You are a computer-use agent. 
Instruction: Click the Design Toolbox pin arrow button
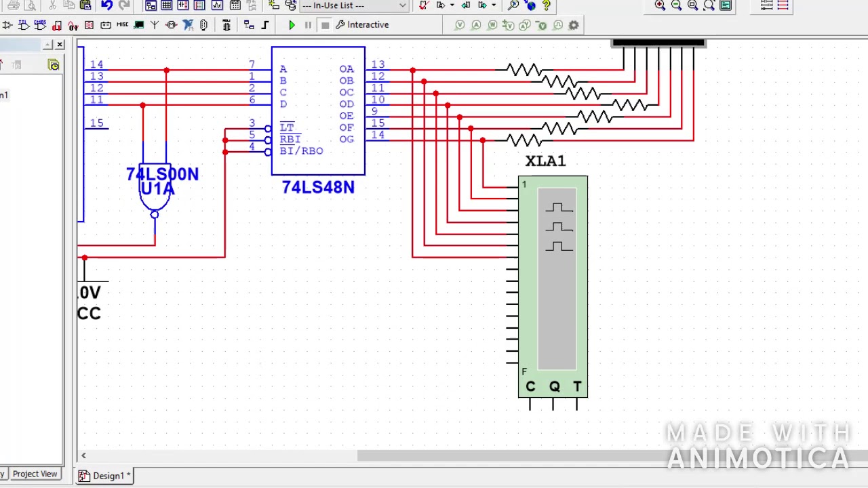(x=47, y=45)
